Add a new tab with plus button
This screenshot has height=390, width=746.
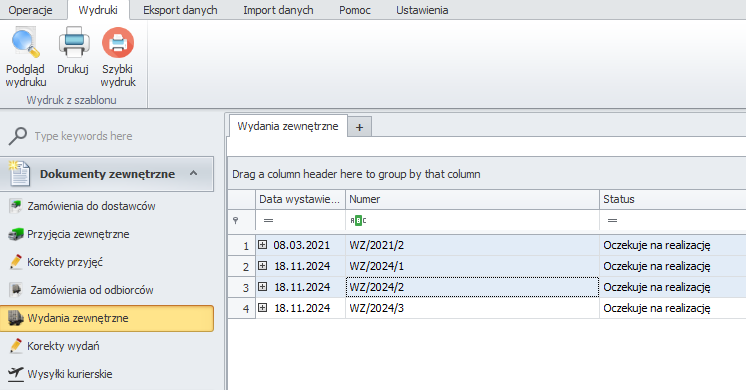click(360, 127)
